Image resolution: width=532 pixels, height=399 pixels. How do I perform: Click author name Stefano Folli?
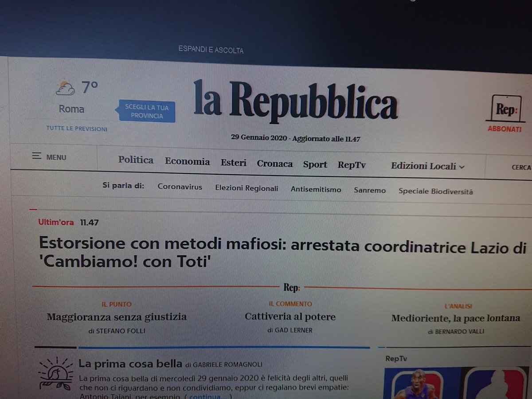(x=121, y=331)
